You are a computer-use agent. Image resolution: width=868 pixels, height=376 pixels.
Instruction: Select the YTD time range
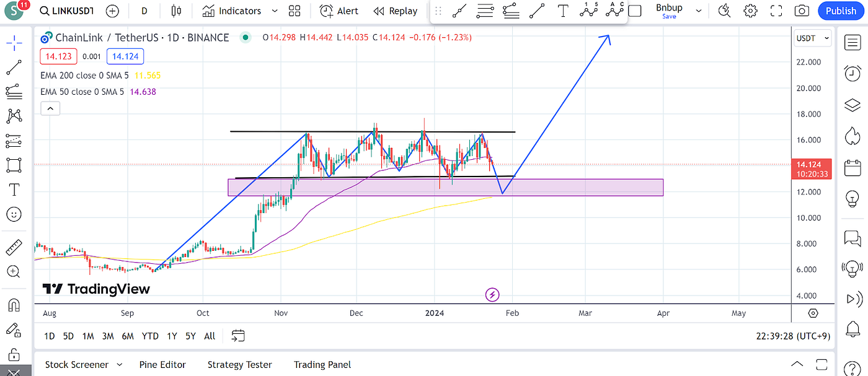pyautogui.click(x=149, y=336)
